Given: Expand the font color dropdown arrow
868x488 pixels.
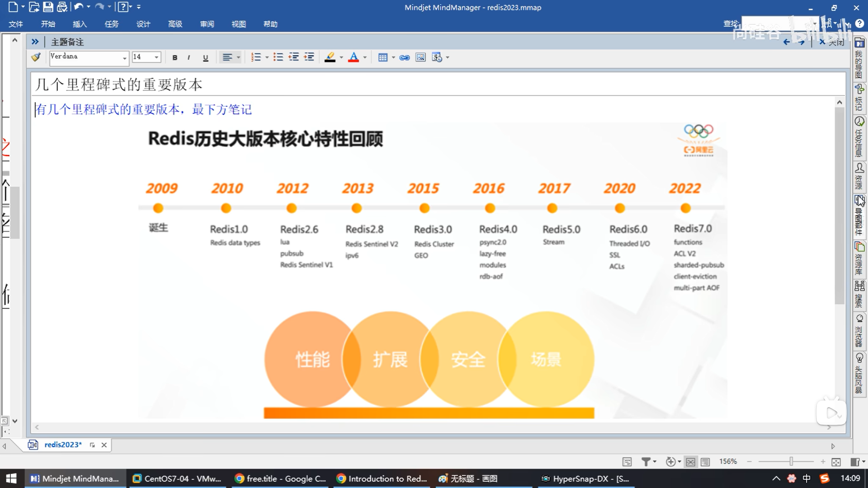Looking at the screenshot, I should click(365, 57).
